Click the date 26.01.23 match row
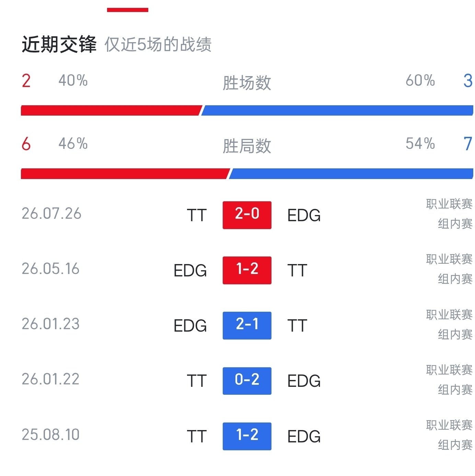475x476 pixels. pyautogui.click(x=50, y=324)
